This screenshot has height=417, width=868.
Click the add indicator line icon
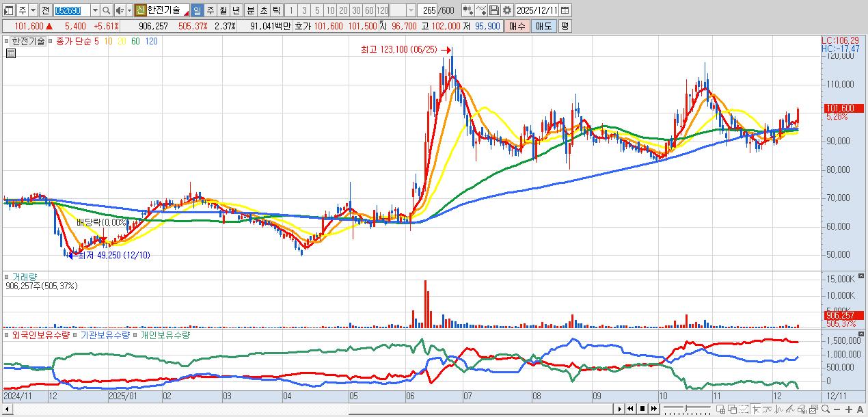click(x=481, y=10)
